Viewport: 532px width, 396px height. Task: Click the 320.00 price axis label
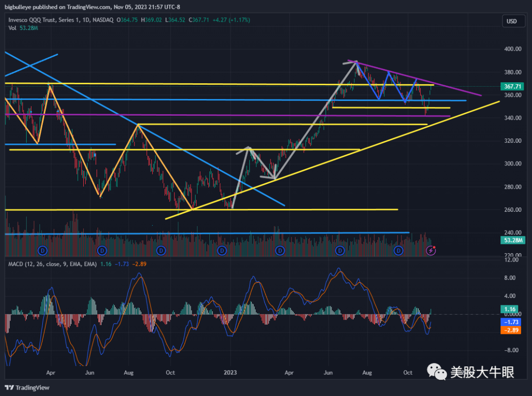point(513,140)
